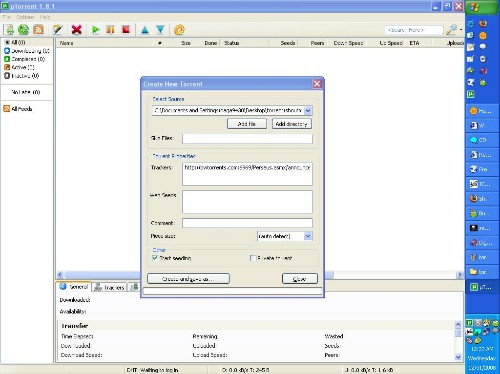
Task: Click the Web Seeds text box
Action: (247, 202)
